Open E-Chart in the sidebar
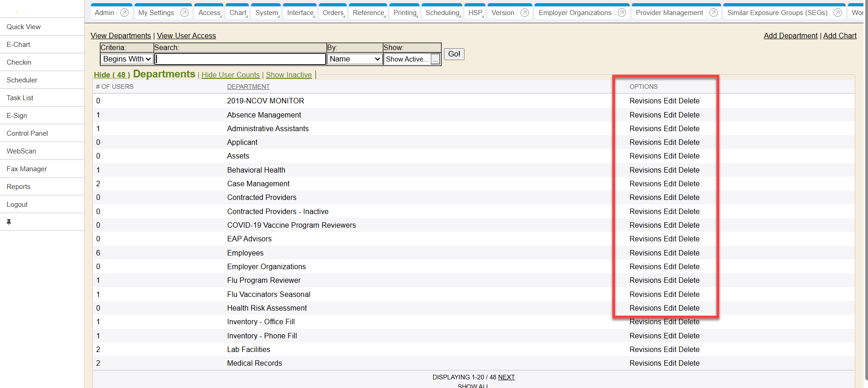Image resolution: width=868 pixels, height=388 pixels. [19, 45]
